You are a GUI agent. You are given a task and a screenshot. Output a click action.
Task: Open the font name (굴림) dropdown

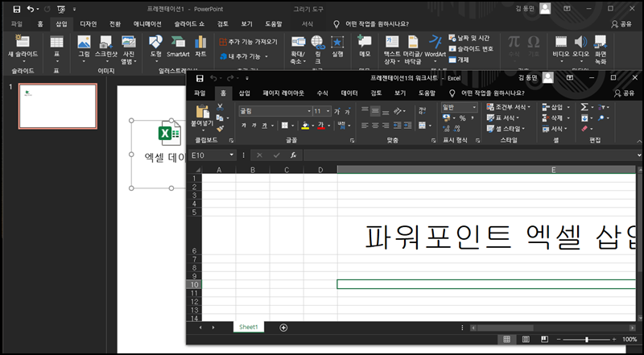(309, 111)
